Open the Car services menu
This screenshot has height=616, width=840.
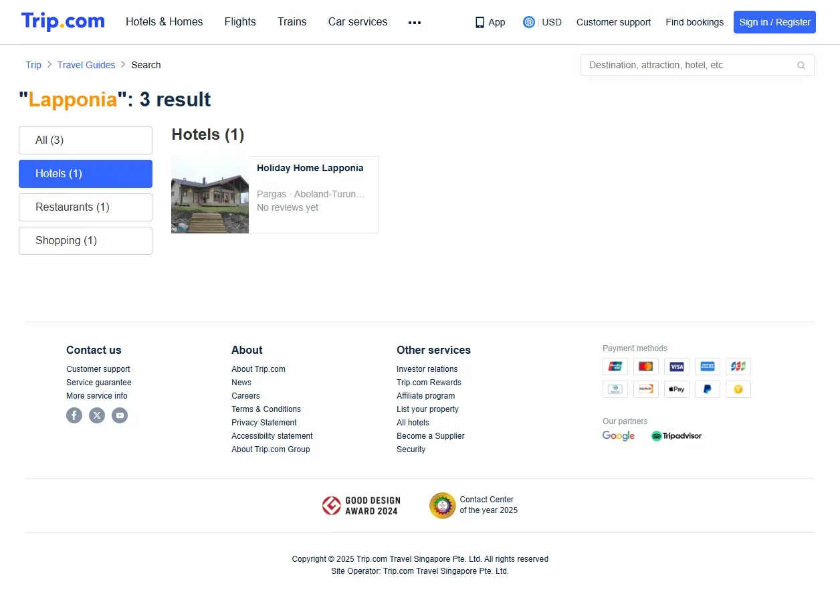click(358, 22)
